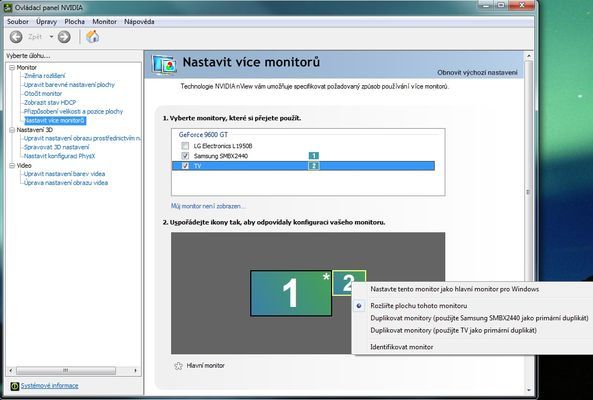
Task: Open the Back button history dropdown arrow
Action: click(x=51, y=37)
